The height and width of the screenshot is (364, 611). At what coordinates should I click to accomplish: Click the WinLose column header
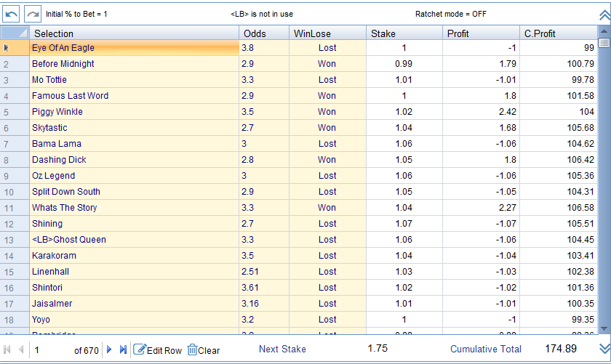point(327,33)
